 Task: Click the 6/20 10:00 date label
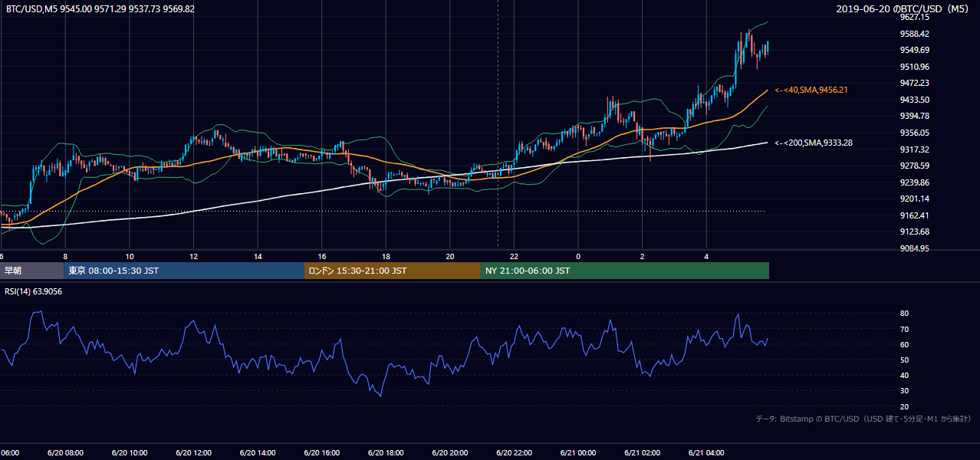click(x=129, y=453)
